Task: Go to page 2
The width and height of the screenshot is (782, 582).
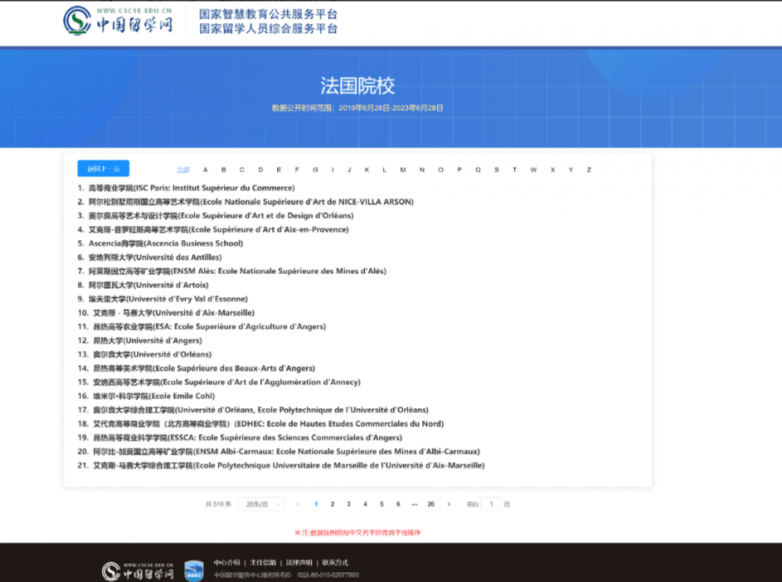Action: [332, 505]
